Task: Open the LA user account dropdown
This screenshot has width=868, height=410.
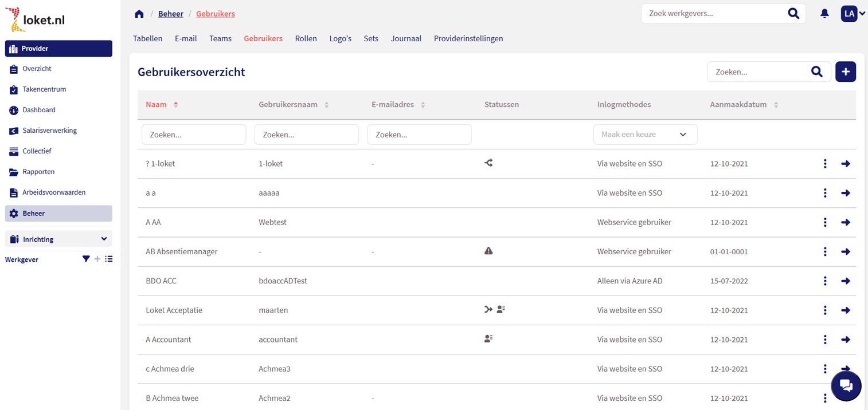Action: [x=853, y=14]
